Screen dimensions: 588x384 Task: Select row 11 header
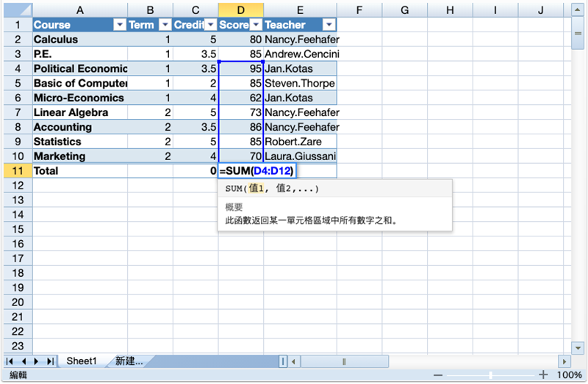(x=16, y=170)
